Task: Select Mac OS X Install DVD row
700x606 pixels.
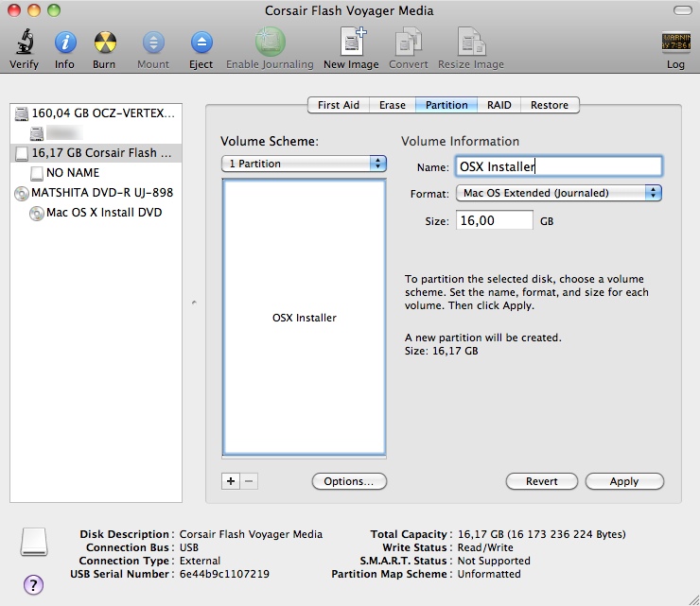Action: click(96, 213)
